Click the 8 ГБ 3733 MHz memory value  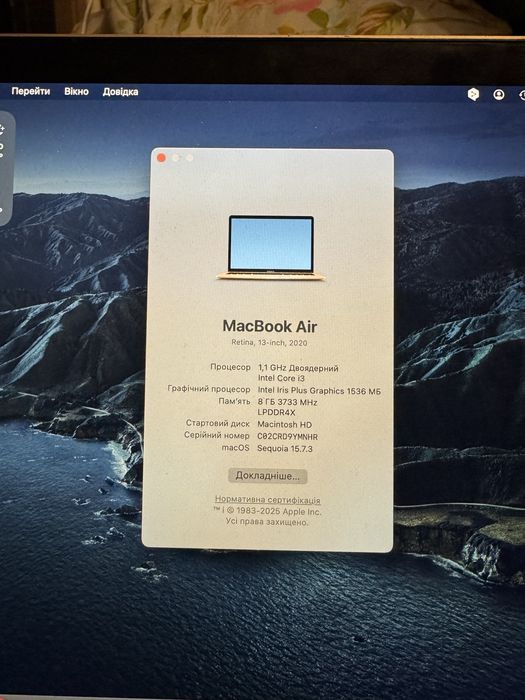pos(287,402)
